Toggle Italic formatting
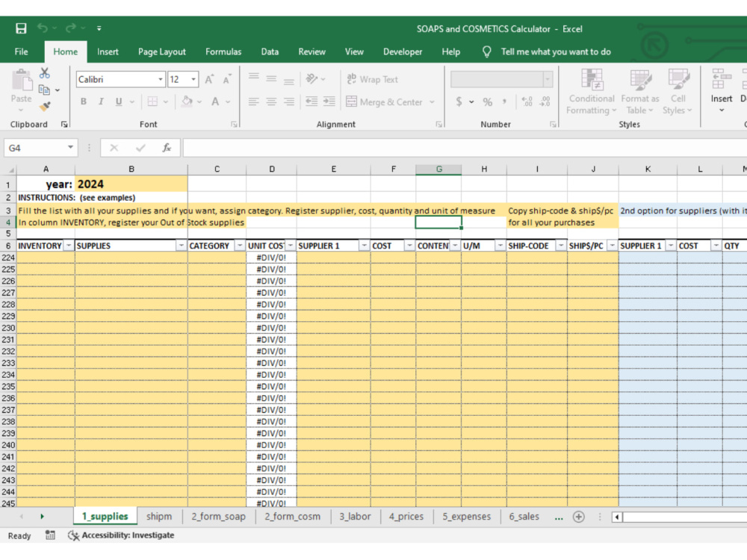 [x=101, y=102]
